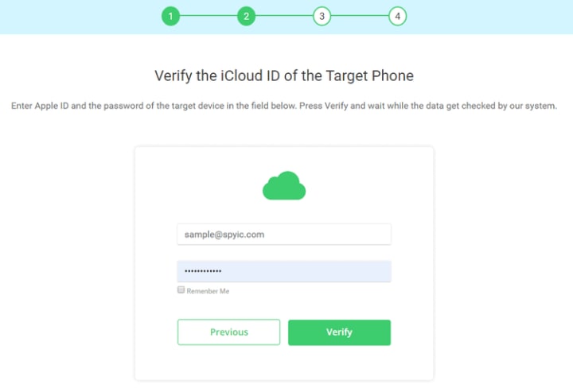Click the progress line between steps 2 and 3

tap(284, 16)
